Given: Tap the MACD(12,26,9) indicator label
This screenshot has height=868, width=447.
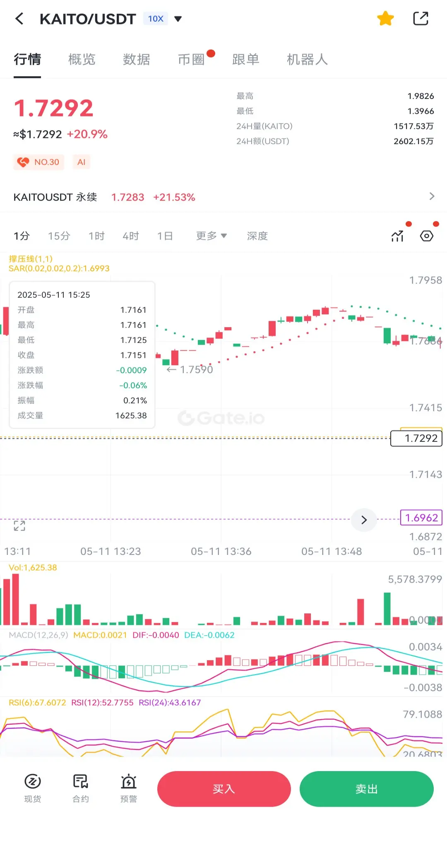Looking at the screenshot, I should click(38, 635).
